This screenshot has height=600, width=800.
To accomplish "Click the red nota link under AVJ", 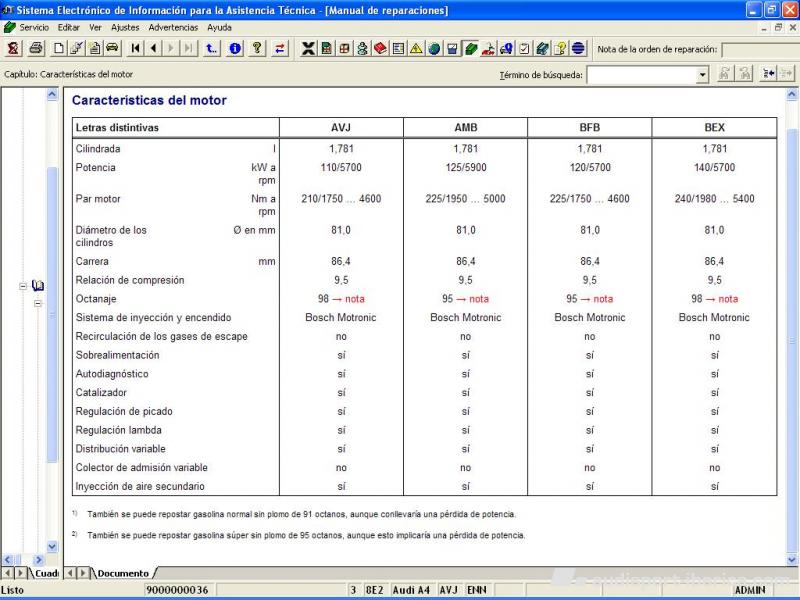I will click(355, 299).
